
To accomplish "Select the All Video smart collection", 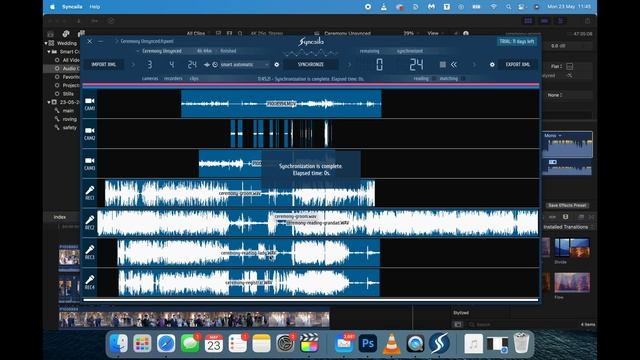I will click(68, 60).
